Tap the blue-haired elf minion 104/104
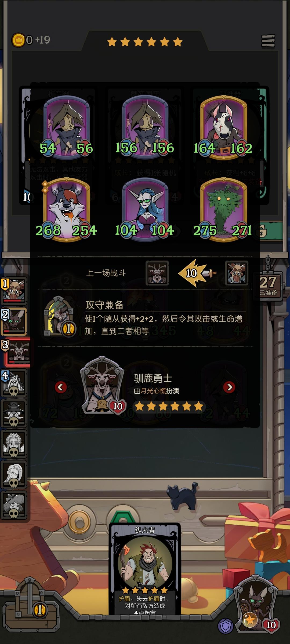The width and height of the screenshot is (290, 644). click(145, 210)
